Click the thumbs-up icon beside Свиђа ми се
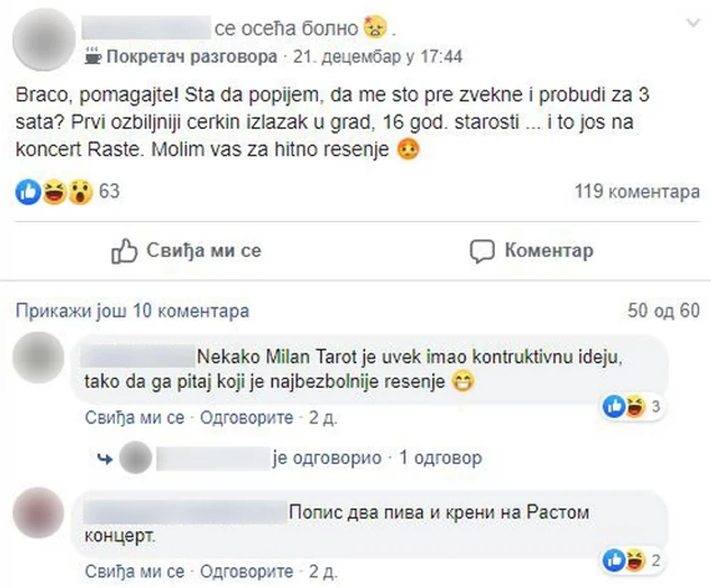Screen dimensions: 711x588 (x=123, y=250)
